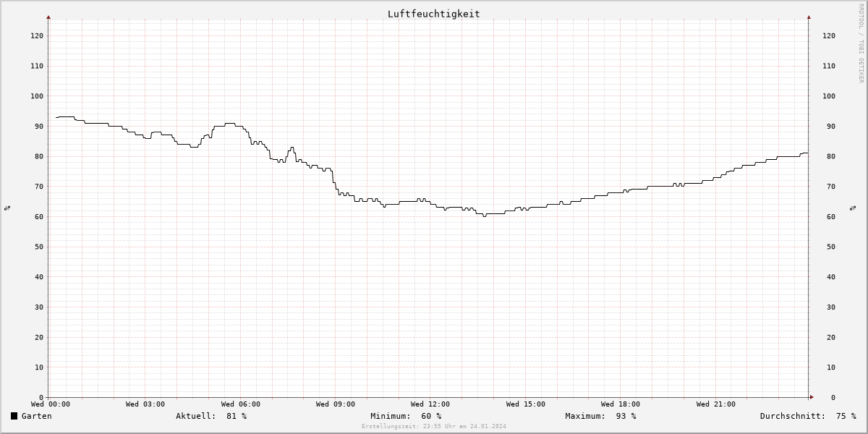Click the left percent axis unit label
The image size is (868, 434).
click(7, 208)
